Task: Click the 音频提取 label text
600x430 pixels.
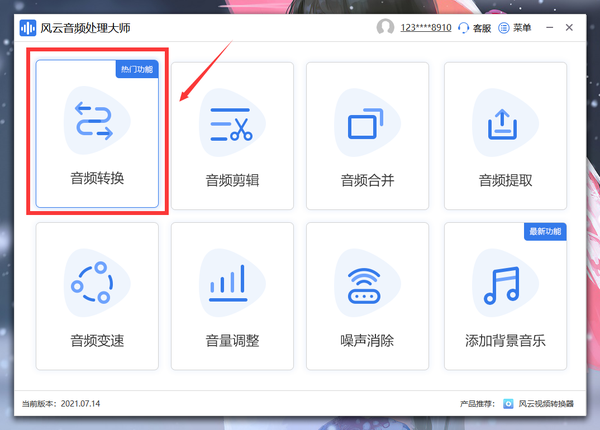Action: [505, 180]
